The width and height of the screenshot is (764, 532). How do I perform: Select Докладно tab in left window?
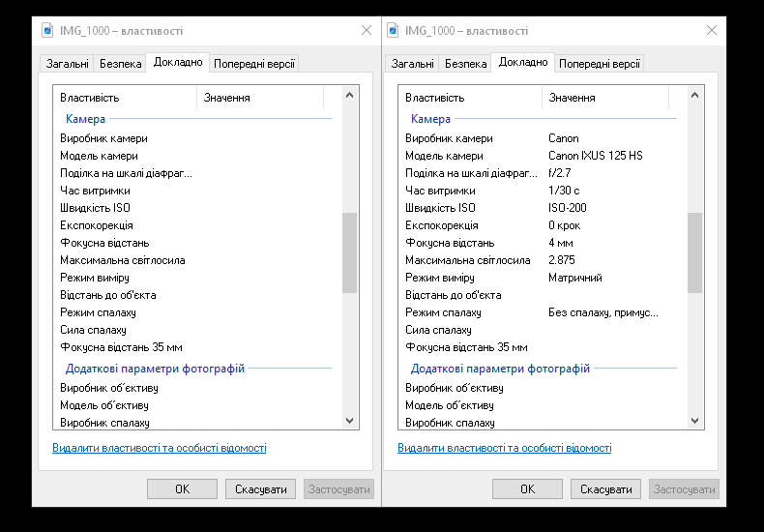(x=178, y=62)
